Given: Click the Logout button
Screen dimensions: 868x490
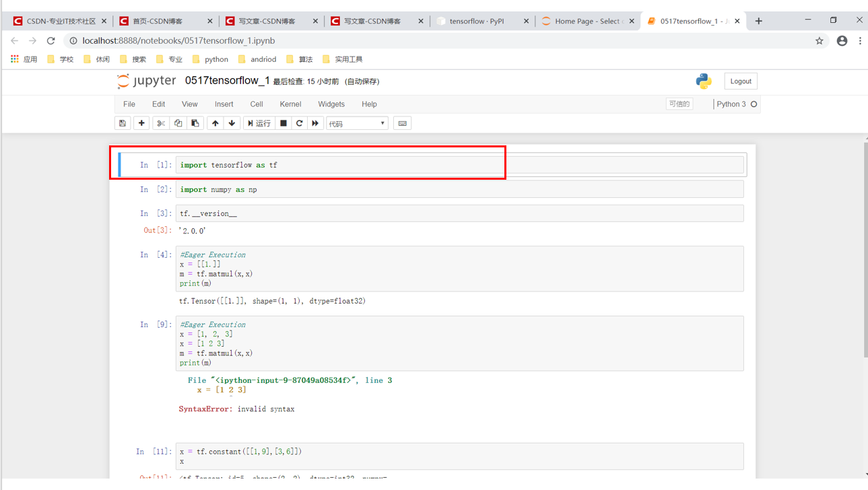Looking at the screenshot, I should coord(740,81).
